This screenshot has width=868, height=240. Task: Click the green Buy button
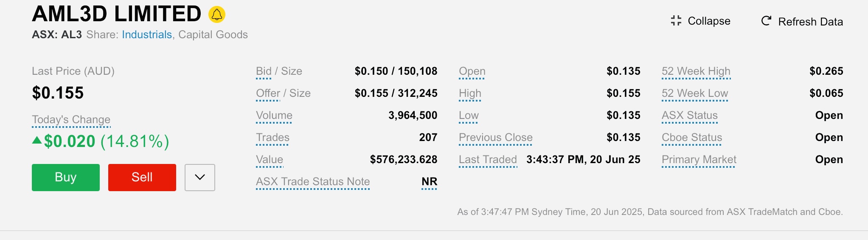click(x=66, y=178)
